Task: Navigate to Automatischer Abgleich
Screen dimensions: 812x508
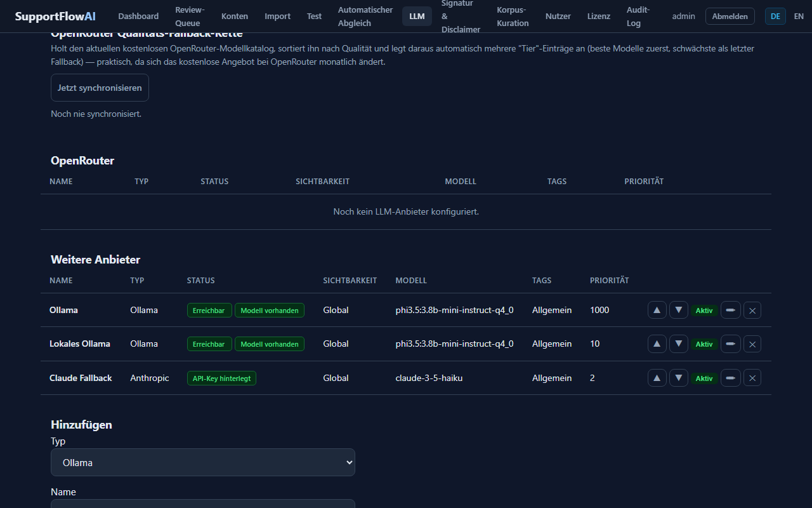Action: [365, 17]
